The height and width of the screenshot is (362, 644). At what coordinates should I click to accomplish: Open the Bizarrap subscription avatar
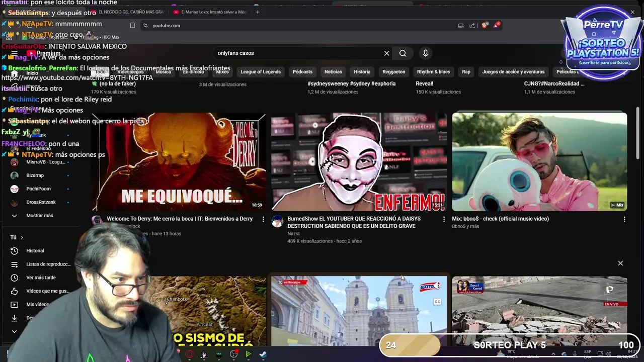pos(15,175)
